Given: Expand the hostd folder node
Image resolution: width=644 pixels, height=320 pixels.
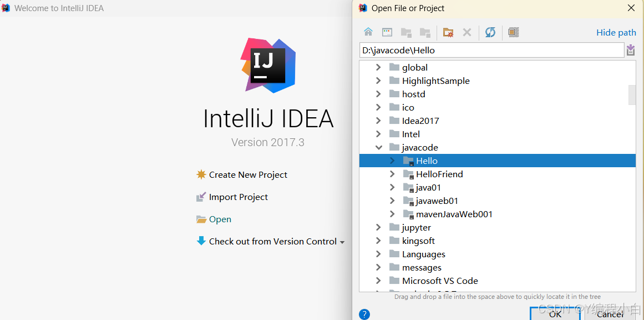Looking at the screenshot, I should click(379, 94).
